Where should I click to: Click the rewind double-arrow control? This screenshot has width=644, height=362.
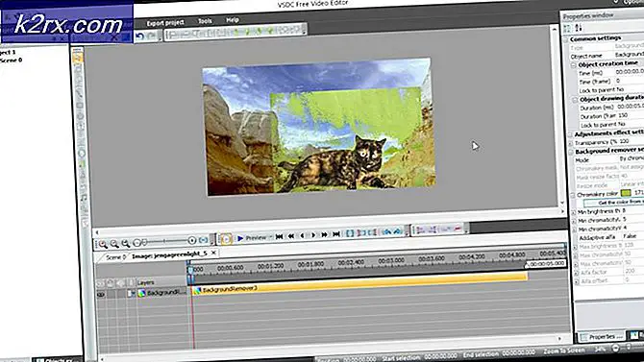(x=291, y=236)
